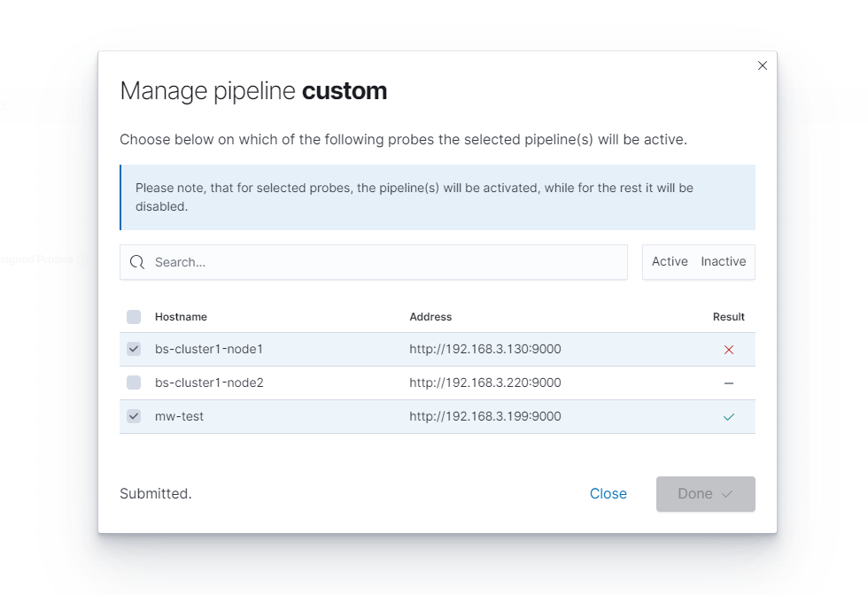Toggle the select-all checkbox in table header
The image size is (868, 595).
134,317
